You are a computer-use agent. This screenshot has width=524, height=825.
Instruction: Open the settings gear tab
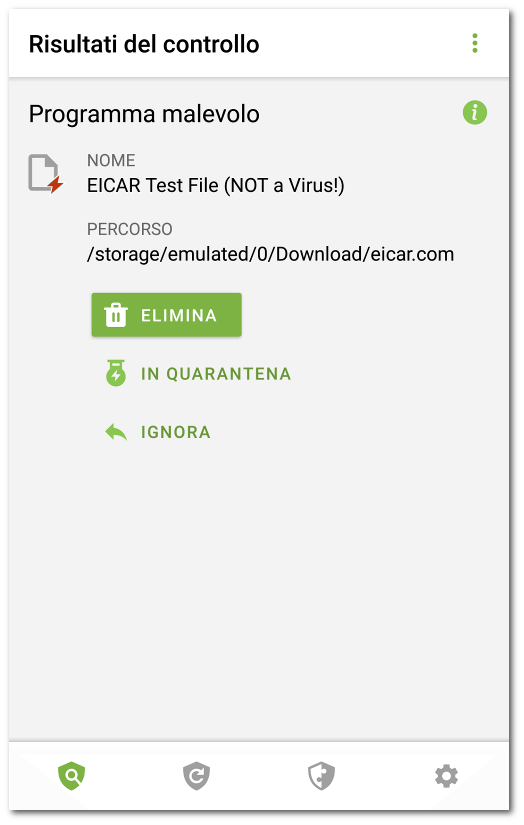[x=446, y=776]
